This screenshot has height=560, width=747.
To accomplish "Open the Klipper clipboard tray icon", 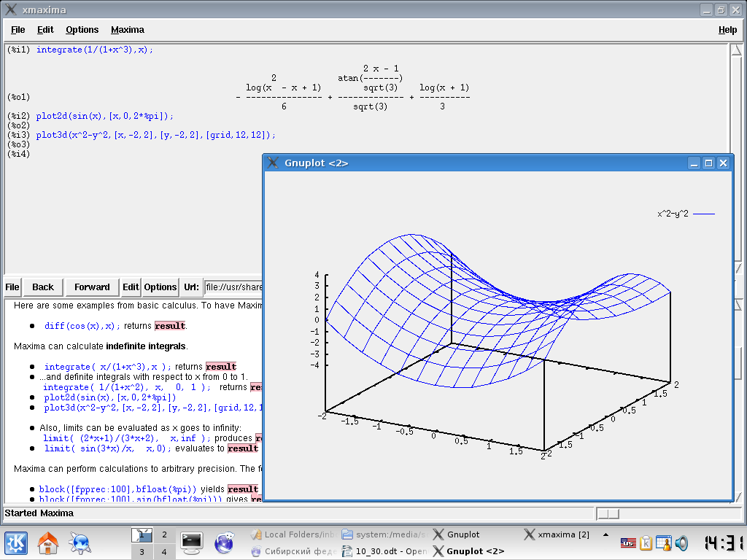I will coord(646,542).
